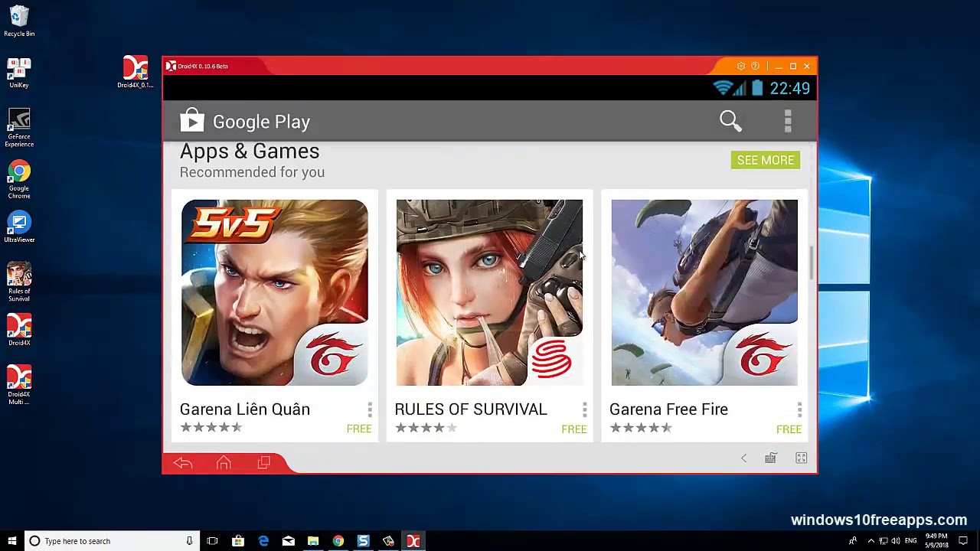
Task: Open Droid4X installer icon on desktop
Action: [136, 72]
